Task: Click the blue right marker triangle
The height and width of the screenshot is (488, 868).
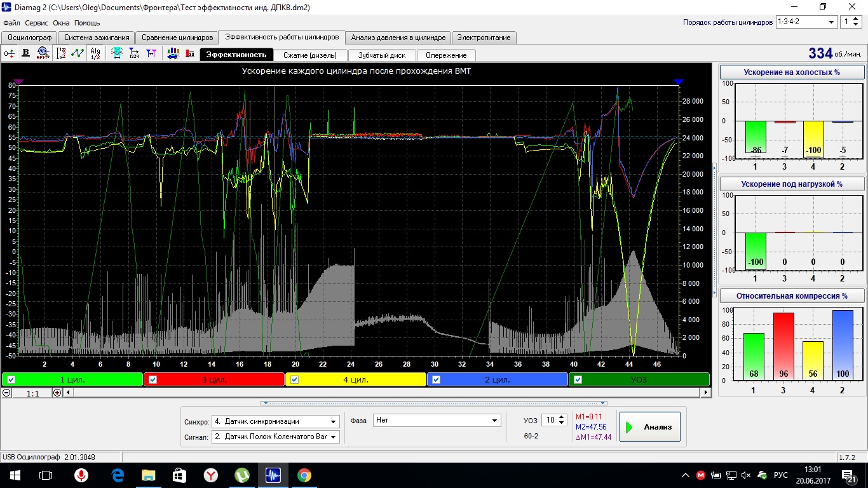Action: click(679, 82)
